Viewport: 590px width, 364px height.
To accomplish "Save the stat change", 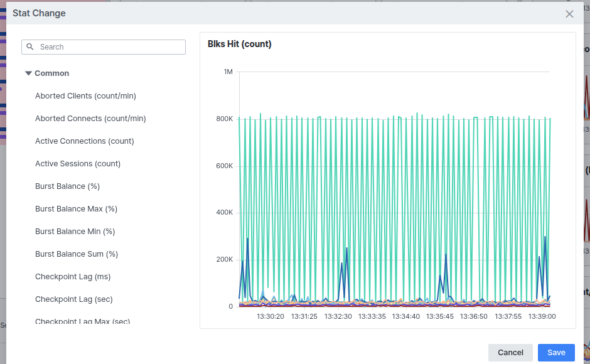I will (x=556, y=353).
